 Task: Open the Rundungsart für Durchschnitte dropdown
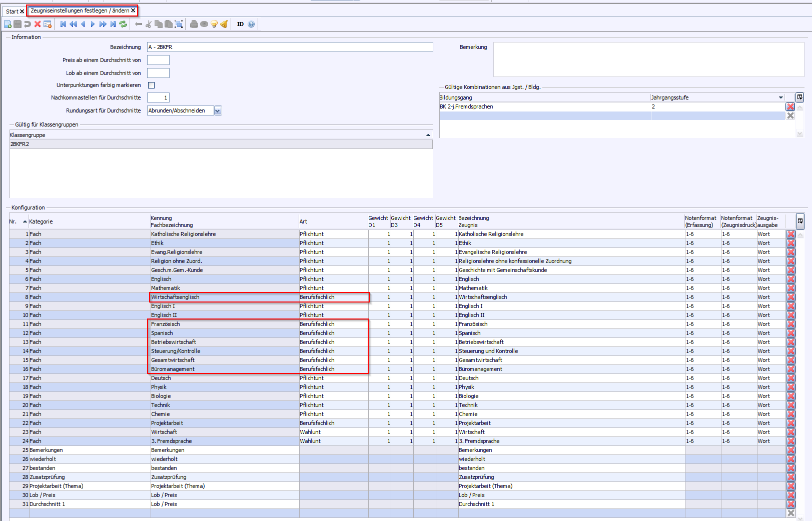[x=218, y=111]
